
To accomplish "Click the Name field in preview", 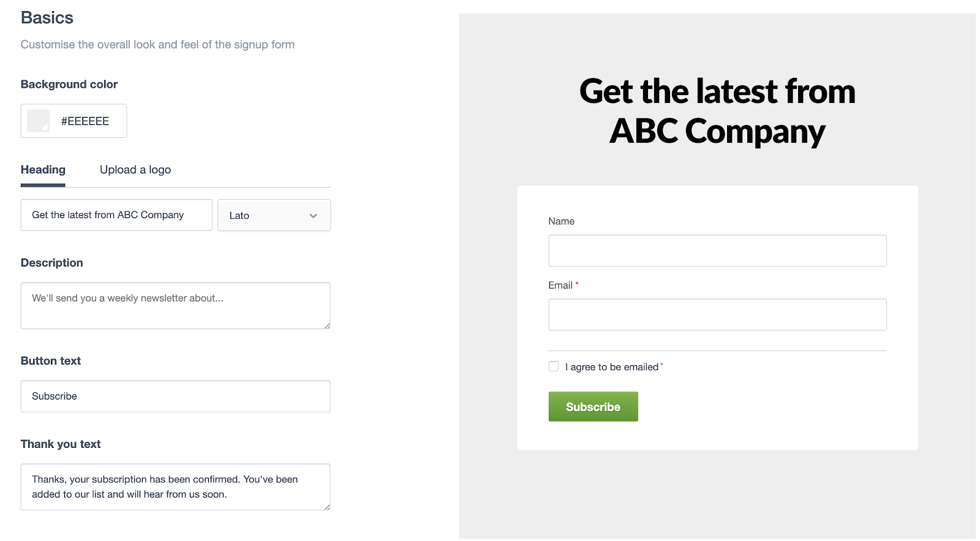I will coord(717,251).
